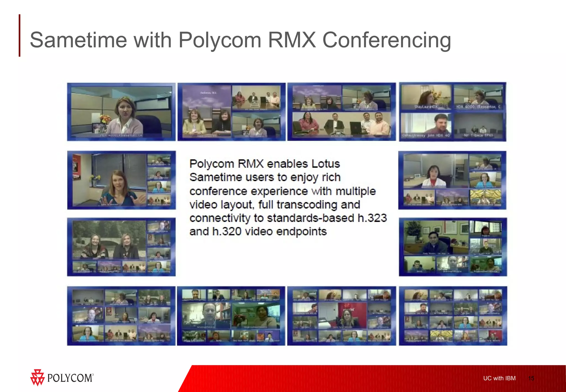Click the paragraph beginning 'Polycom RMX enables Lotus'

point(288,197)
